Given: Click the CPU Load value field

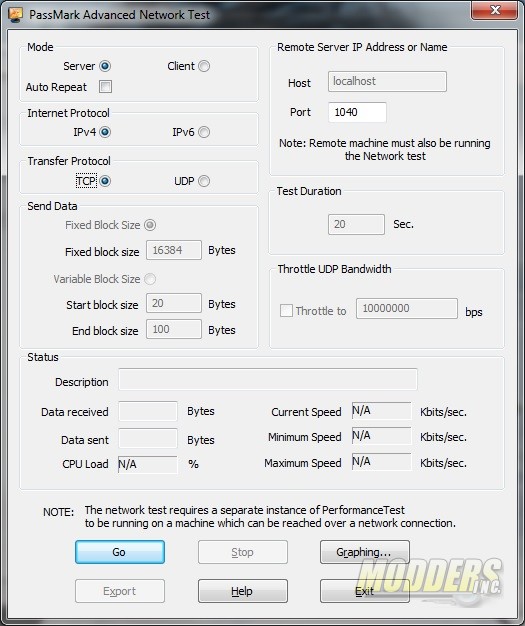Looking at the screenshot, I should (x=147, y=464).
